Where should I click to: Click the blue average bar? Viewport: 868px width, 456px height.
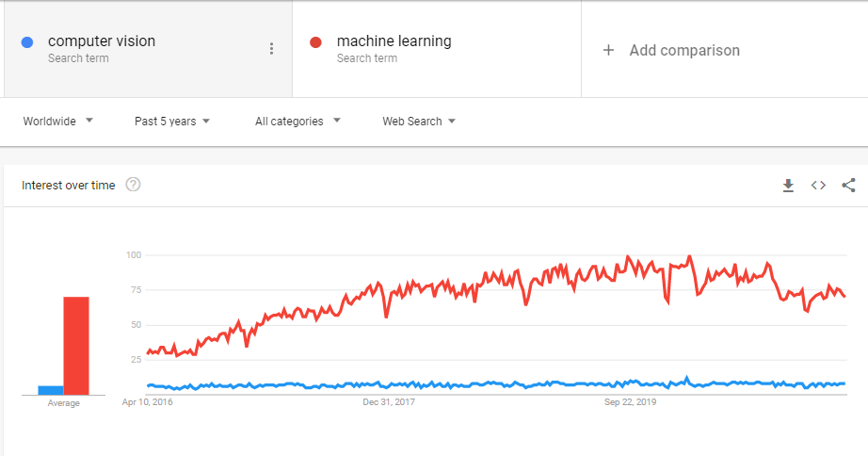(51, 390)
